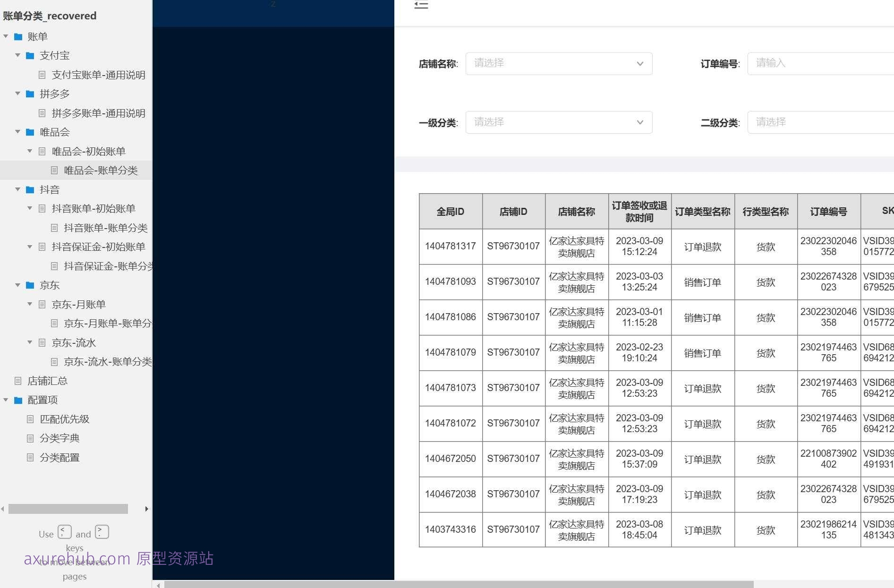This screenshot has width=894, height=588.
Task: Open 抖音账单-账单分类 page
Action: pyautogui.click(x=106, y=228)
